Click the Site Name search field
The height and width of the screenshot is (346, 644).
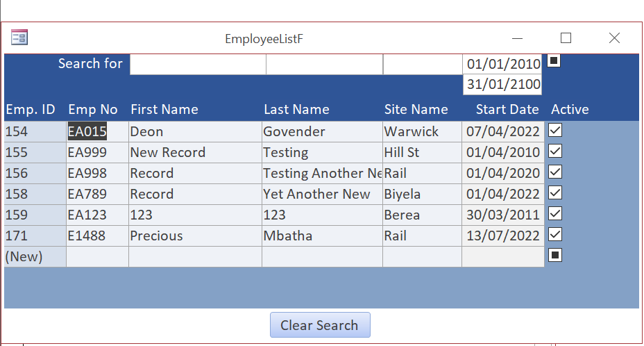pos(423,64)
